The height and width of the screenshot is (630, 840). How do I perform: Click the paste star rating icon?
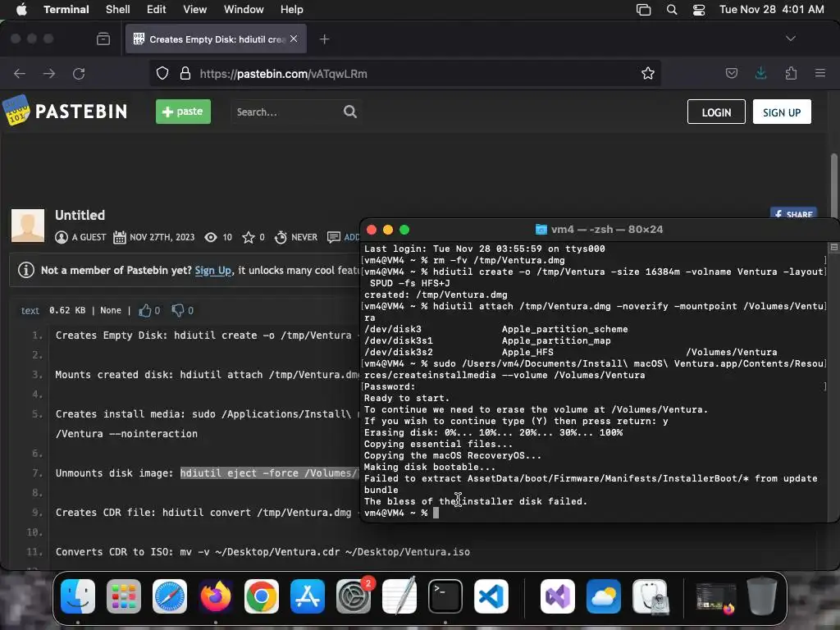click(x=248, y=237)
